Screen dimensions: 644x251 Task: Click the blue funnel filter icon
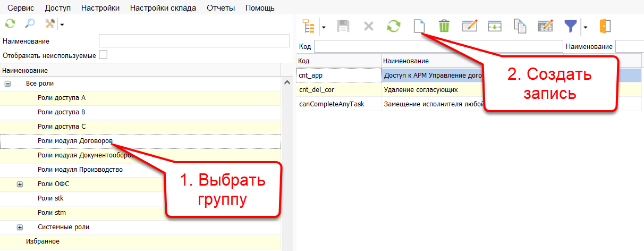(x=571, y=26)
